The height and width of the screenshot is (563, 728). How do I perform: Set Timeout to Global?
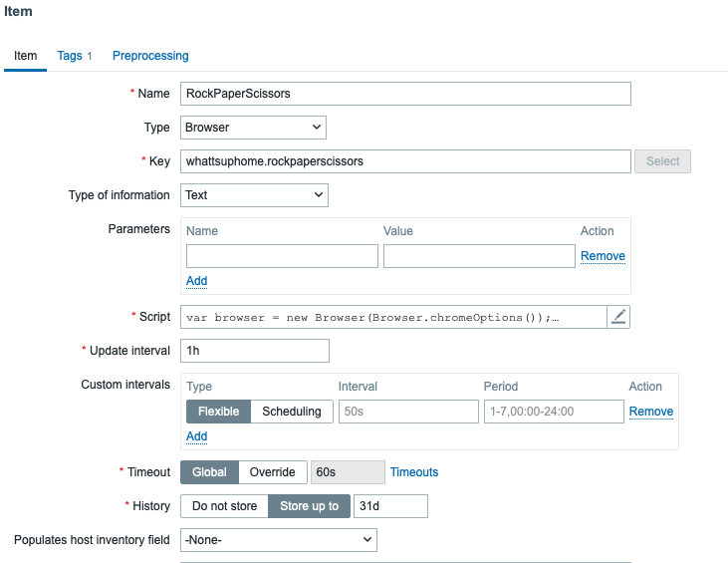click(x=209, y=472)
